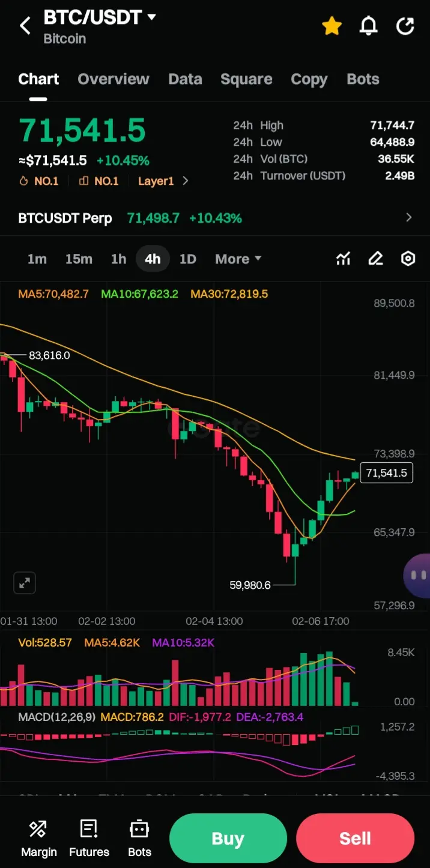
Task: Select the 4h timeframe
Action: [153, 259]
